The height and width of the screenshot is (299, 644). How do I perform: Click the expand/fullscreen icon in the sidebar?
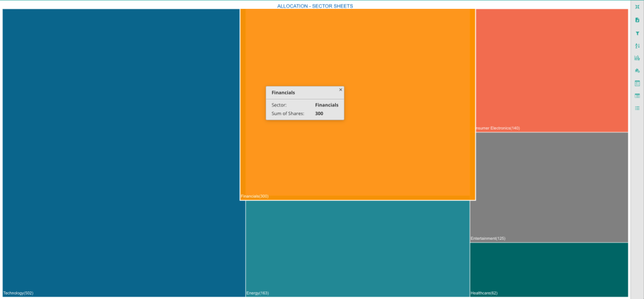pos(637,7)
